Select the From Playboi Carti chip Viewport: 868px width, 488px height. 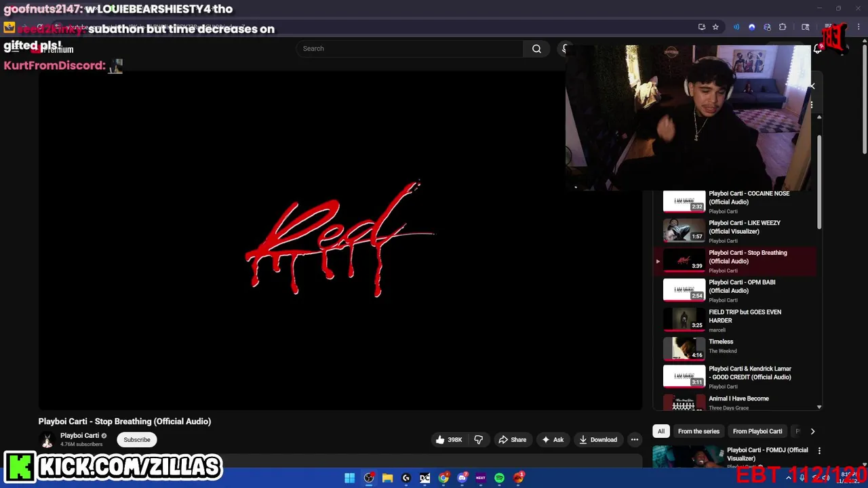(757, 431)
